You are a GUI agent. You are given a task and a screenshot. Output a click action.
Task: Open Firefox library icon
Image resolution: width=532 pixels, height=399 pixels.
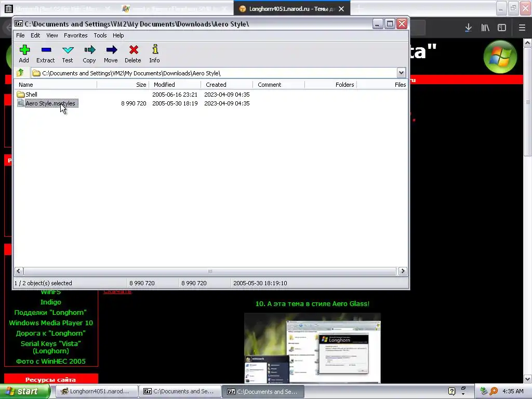[x=485, y=28]
